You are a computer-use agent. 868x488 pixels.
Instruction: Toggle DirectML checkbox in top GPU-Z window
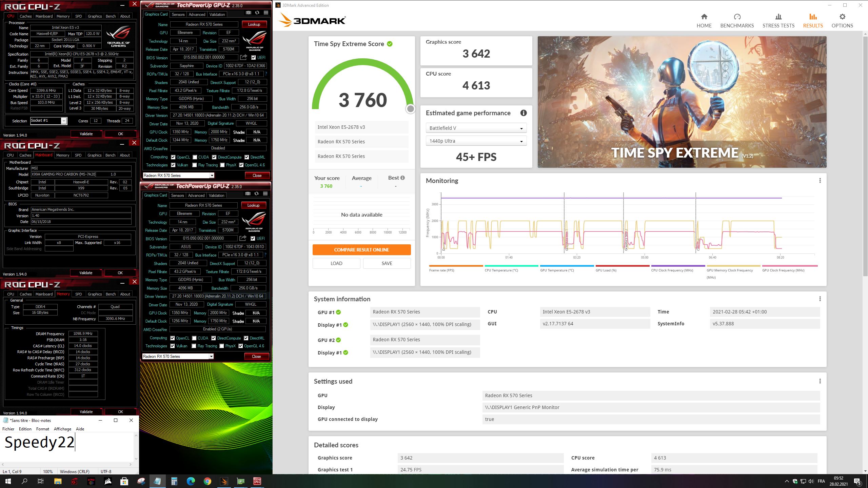click(x=247, y=157)
